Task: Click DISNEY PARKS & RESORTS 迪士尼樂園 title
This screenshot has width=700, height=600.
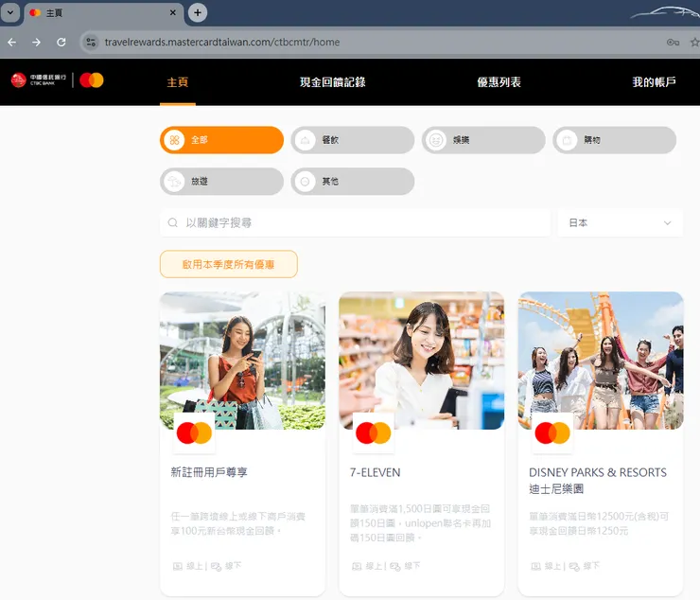Action: [598, 481]
